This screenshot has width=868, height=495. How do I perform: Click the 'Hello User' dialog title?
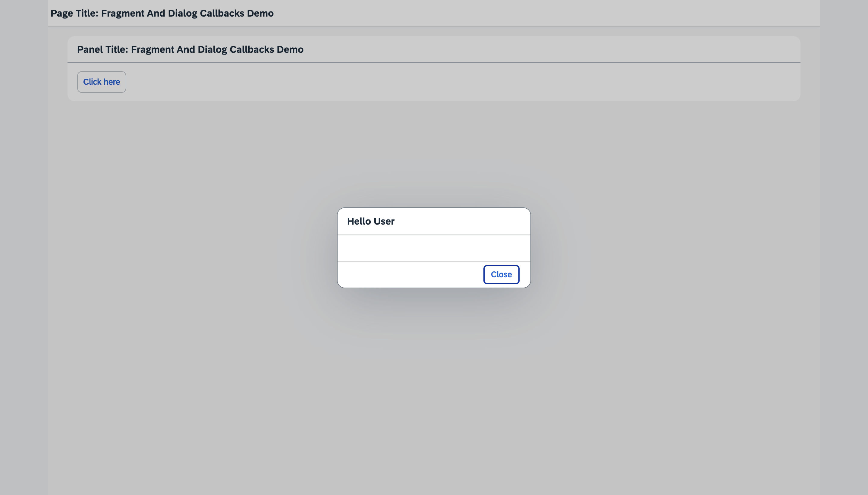tap(370, 221)
